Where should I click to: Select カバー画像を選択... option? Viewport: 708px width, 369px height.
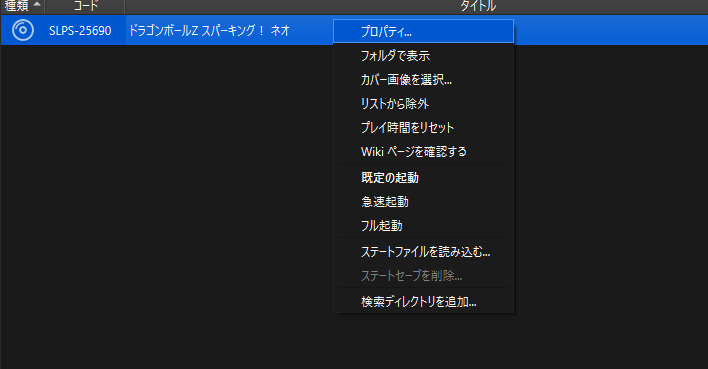pos(424,79)
